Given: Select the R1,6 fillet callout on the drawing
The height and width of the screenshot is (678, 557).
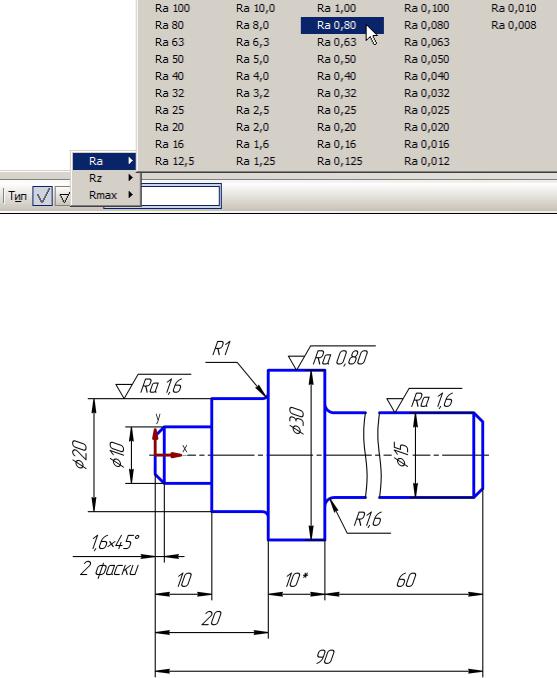Looking at the screenshot, I should 367,519.
